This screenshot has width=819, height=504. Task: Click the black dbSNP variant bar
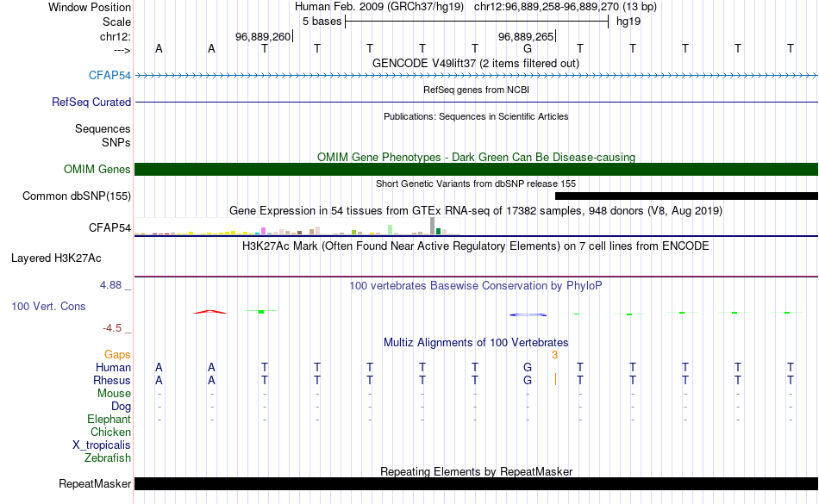686,196
